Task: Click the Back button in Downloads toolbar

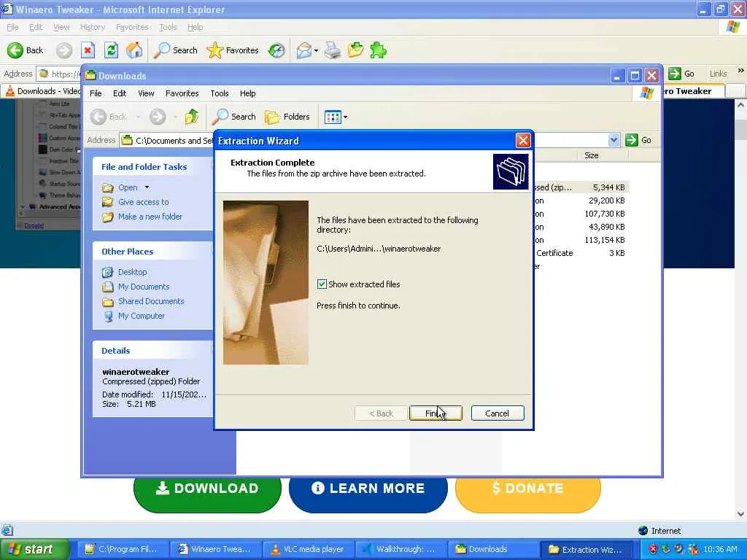Action: [x=109, y=116]
